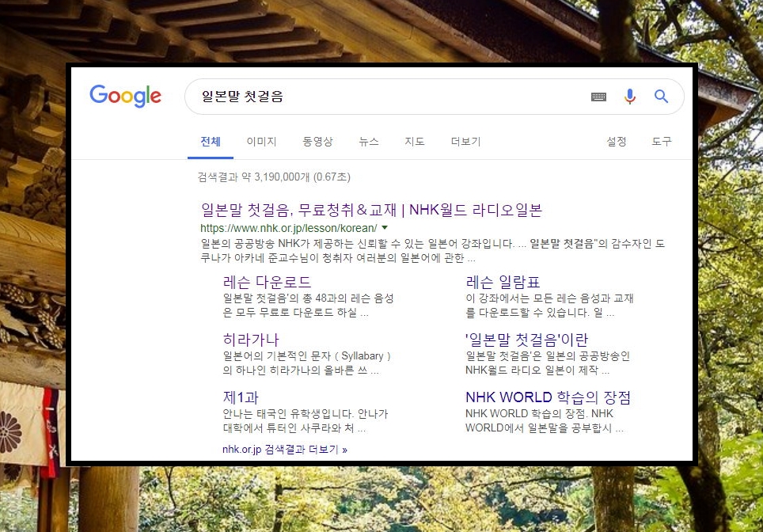Open the 도구 menu
Image resolution: width=763 pixels, height=532 pixels.
pyautogui.click(x=662, y=142)
